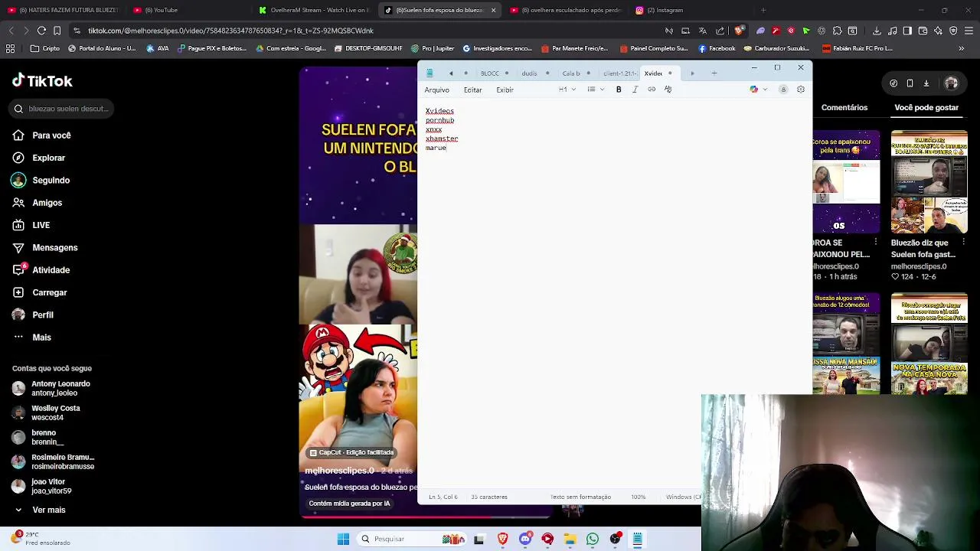Toggle browser sidebar panel
Viewport: 980px width, 551px height.
coord(907,31)
